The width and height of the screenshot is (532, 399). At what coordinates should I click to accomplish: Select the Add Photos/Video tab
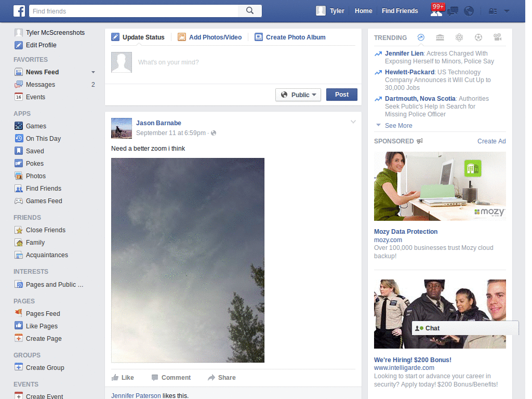pyautogui.click(x=210, y=37)
